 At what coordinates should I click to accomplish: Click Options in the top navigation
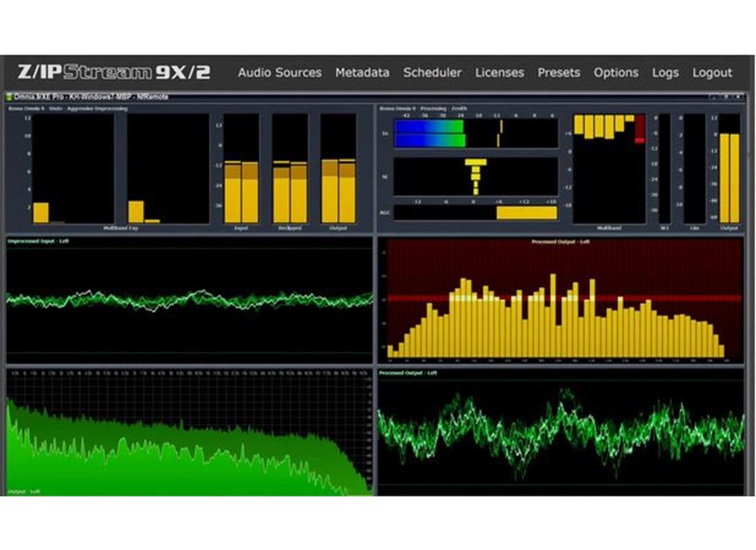pyautogui.click(x=616, y=73)
